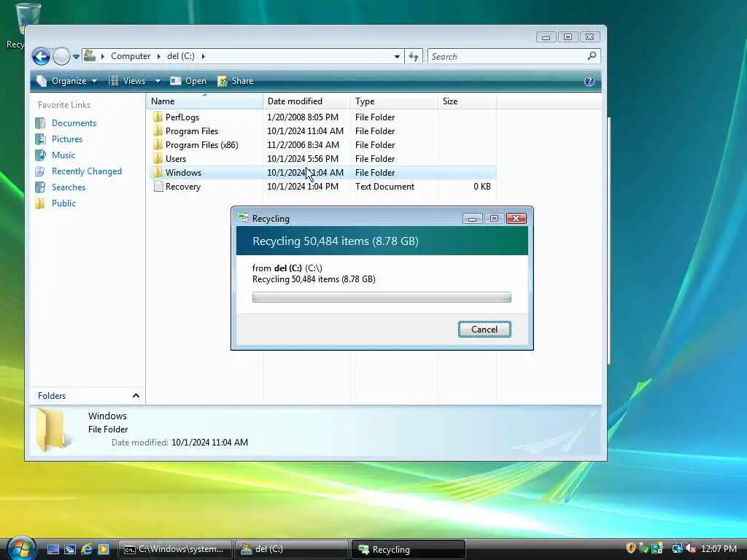Click the Documents icon in sidebar
Screen dimensions: 747x560
click(41, 122)
